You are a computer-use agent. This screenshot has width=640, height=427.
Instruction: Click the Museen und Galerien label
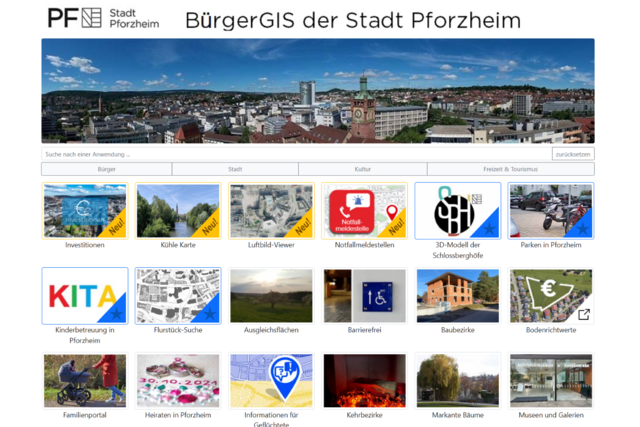coord(551,415)
